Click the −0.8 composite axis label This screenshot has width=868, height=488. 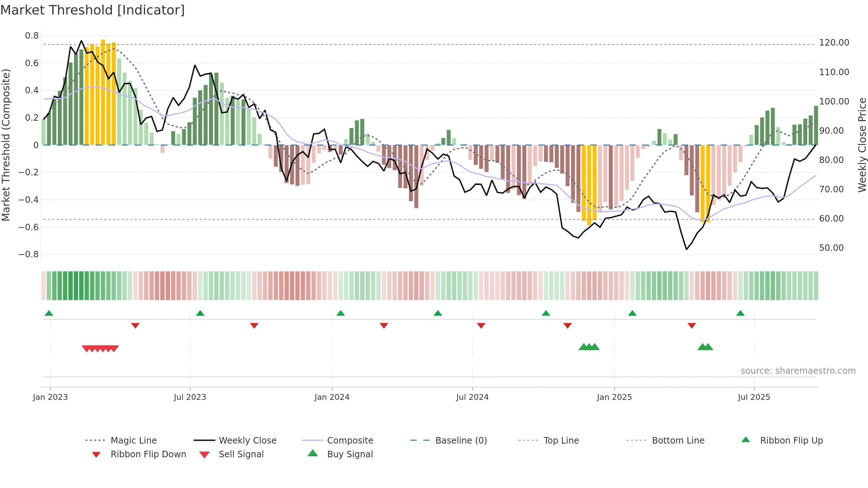pyautogui.click(x=29, y=254)
